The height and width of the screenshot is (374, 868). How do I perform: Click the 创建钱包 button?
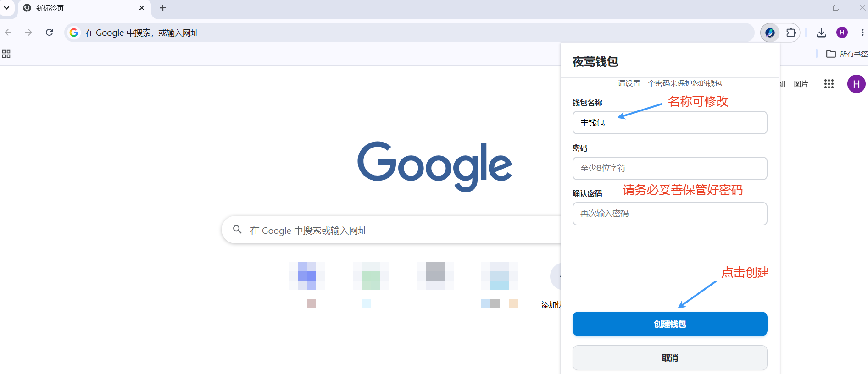click(x=670, y=324)
